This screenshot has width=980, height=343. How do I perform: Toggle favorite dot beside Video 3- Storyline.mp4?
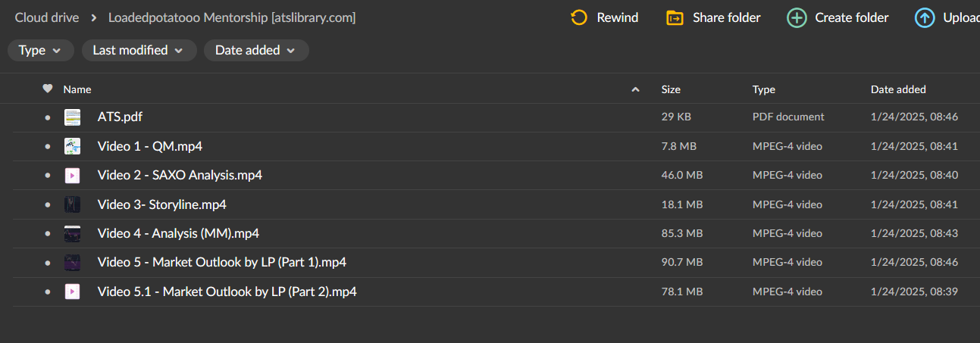pyautogui.click(x=48, y=204)
